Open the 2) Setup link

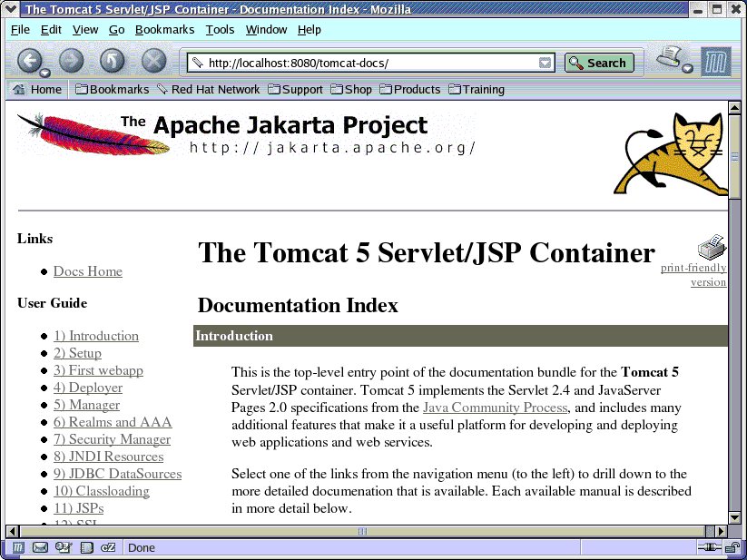coord(77,353)
